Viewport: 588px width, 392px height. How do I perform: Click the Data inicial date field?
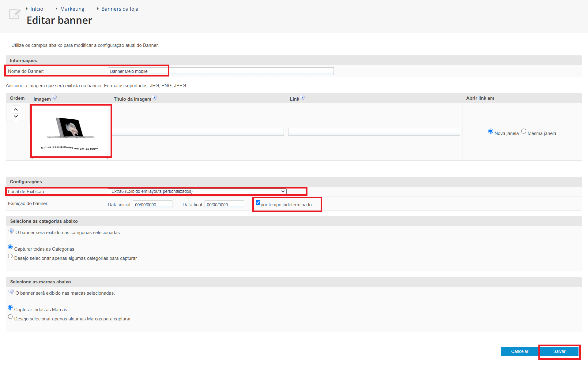pos(153,205)
